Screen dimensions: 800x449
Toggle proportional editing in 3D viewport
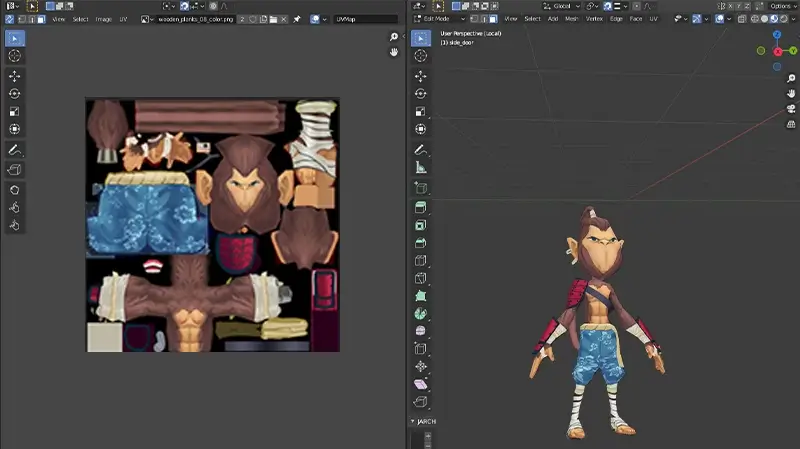coord(636,6)
